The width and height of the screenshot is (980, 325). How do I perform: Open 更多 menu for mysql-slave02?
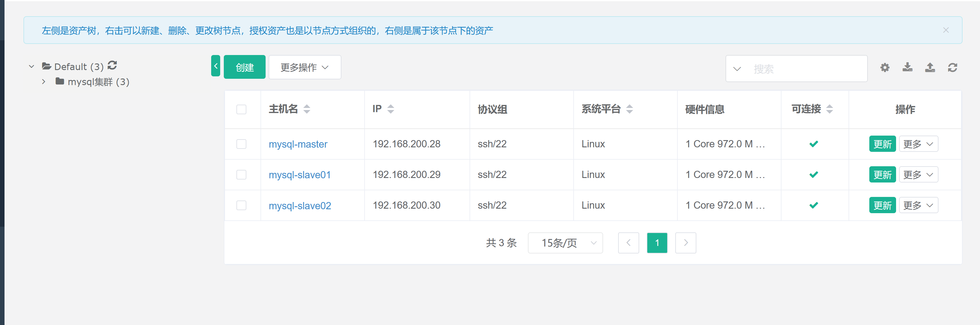(918, 205)
